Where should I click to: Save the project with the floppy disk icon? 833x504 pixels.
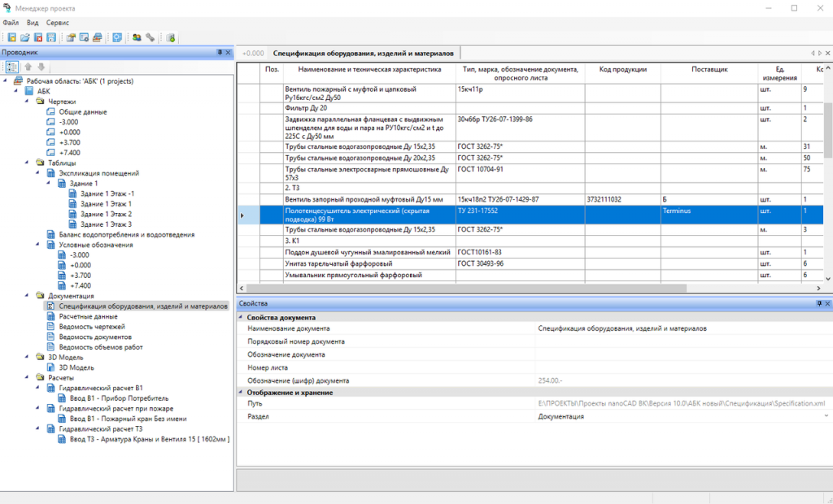tap(51, 37)
